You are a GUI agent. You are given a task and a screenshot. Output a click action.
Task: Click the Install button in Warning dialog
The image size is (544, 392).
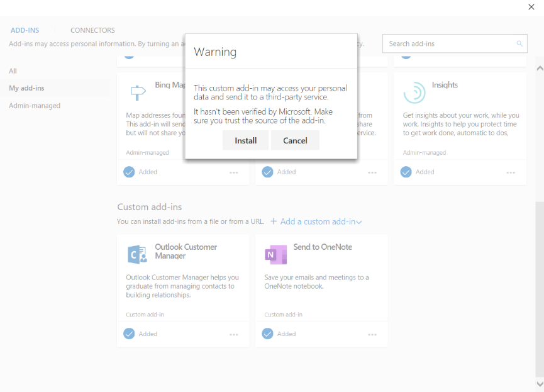[246, 140]
